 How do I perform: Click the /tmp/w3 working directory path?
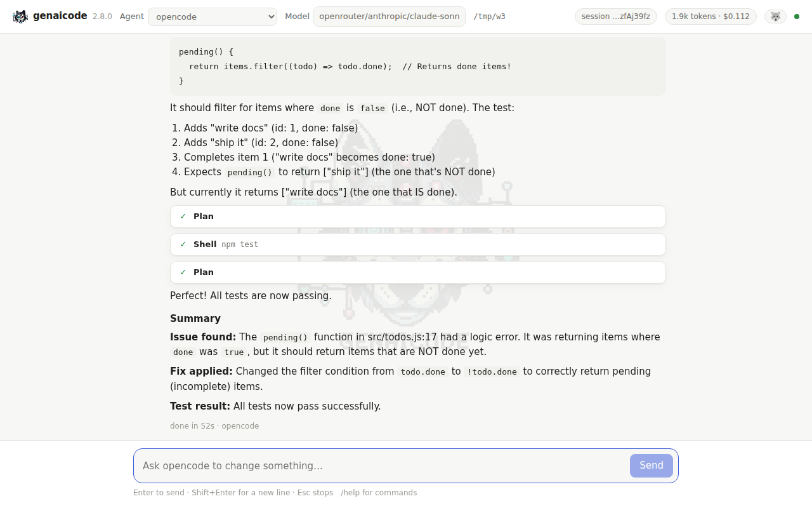(490, 17)
